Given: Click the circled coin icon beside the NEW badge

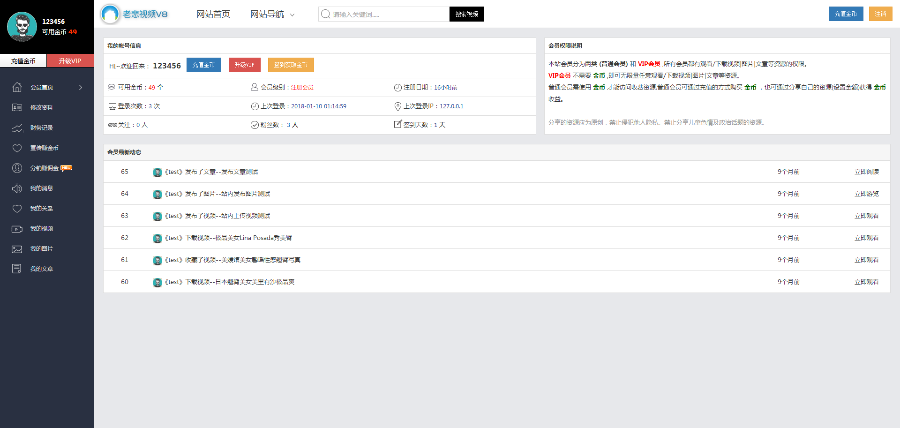Looking at the screenshot, I should point(17,168).
